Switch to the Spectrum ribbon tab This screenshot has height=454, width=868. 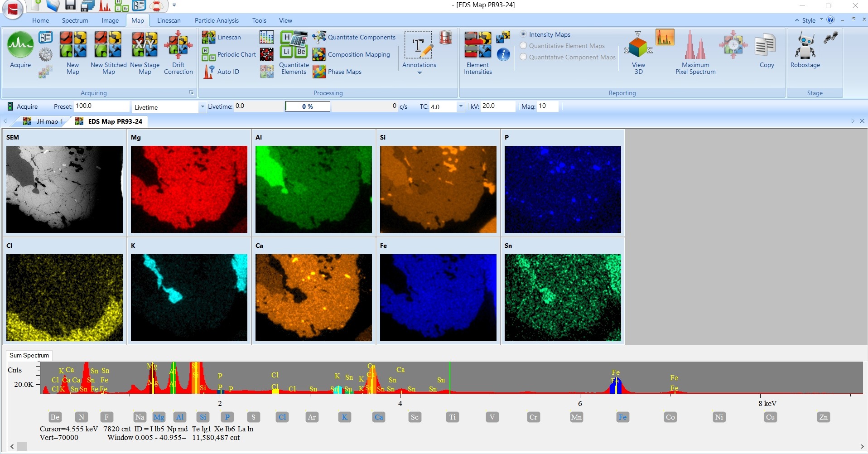75,20
